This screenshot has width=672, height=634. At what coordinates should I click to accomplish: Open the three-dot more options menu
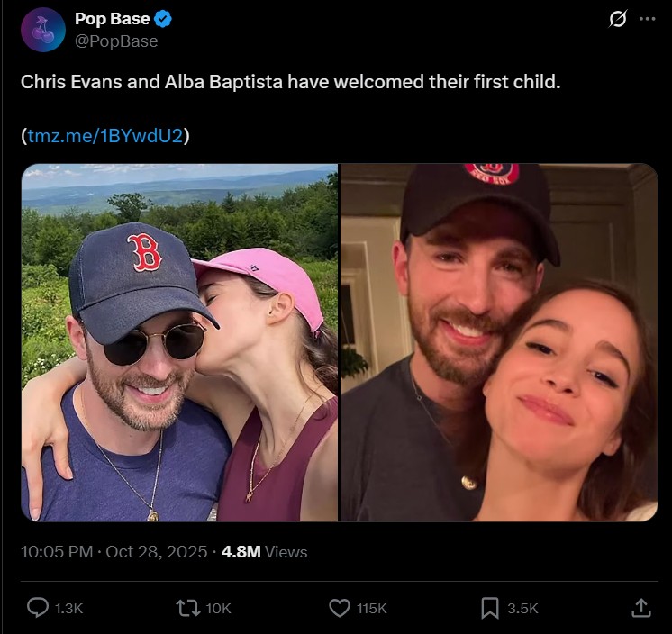[647, 20]
